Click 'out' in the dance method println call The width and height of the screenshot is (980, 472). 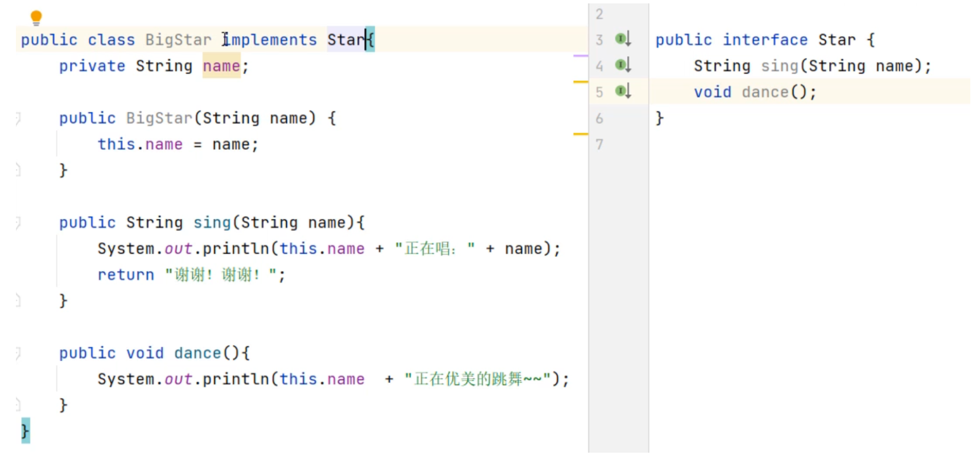(x=178, y=379)
